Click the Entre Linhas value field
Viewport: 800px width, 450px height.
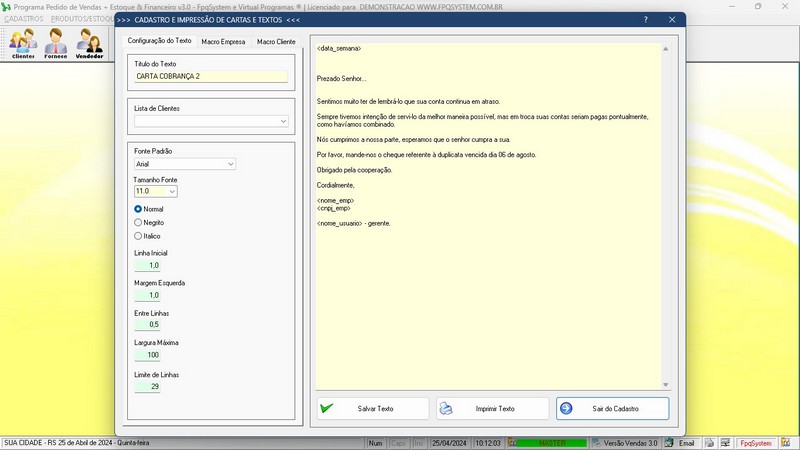(147, 324)
